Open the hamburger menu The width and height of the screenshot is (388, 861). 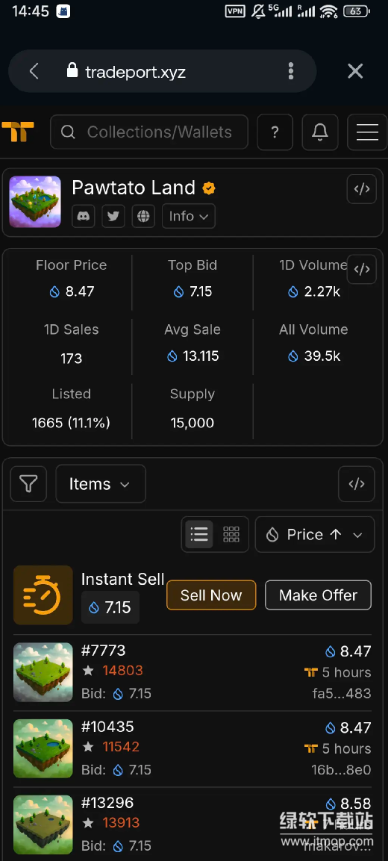(x=367, y=132)
